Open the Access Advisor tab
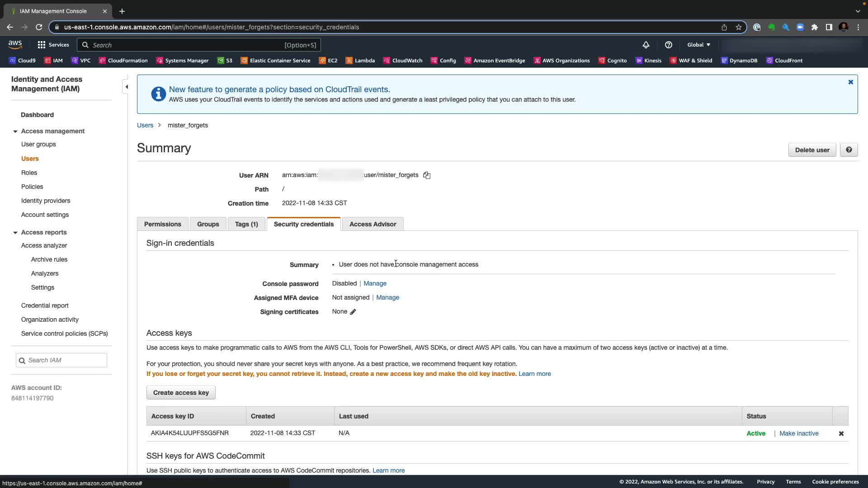Screen dimensions: 868x488 pos(373,224)
